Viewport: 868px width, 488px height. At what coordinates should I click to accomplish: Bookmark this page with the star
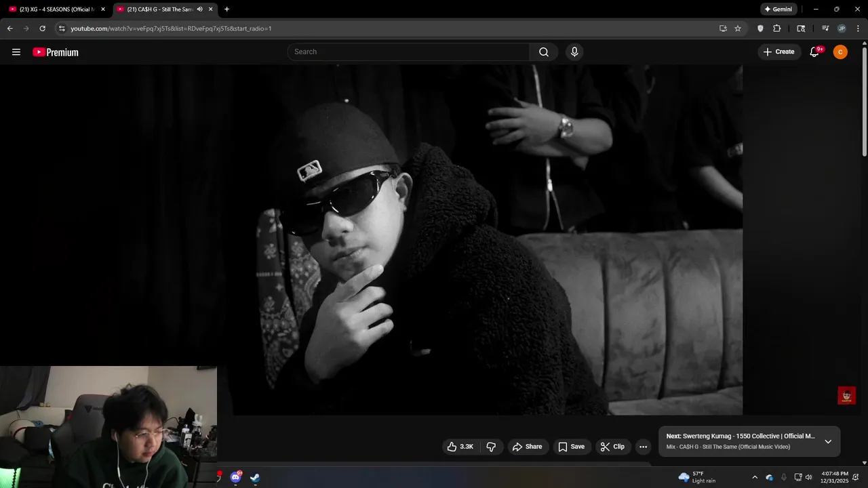[738, 28]
